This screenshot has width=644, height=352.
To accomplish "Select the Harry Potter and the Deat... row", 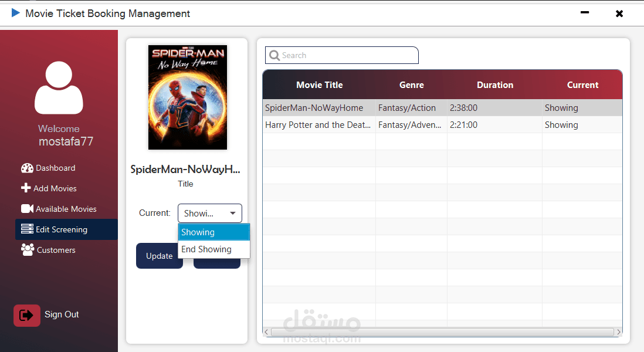I will (x=442, y=125).
